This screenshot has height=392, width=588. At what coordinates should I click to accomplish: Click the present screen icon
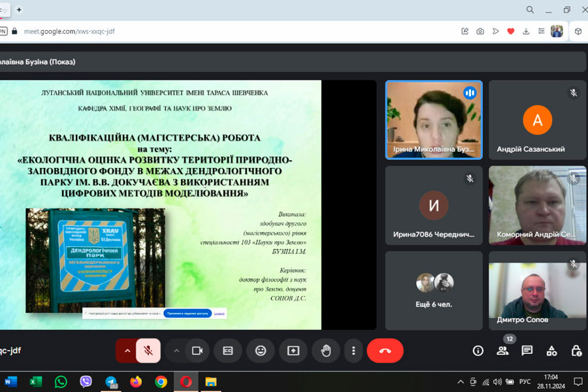[x=293, y=351]
